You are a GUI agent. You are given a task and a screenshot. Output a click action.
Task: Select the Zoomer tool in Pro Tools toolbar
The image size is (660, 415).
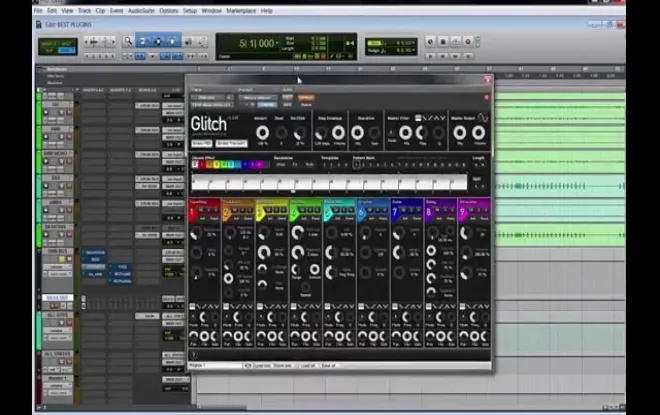click(128, 41)
